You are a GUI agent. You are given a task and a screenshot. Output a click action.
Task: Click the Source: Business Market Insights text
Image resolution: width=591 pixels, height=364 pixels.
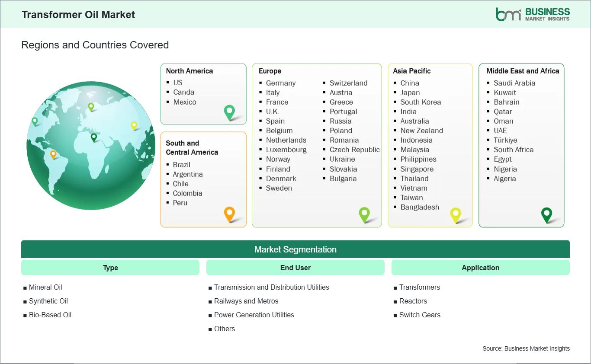526,348
